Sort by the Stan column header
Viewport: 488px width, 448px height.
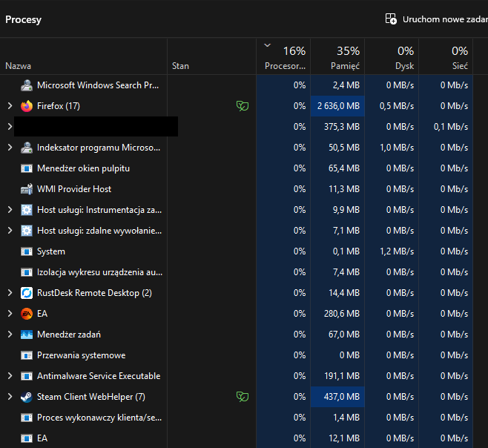pyautogui.click(x=180, y=66)
